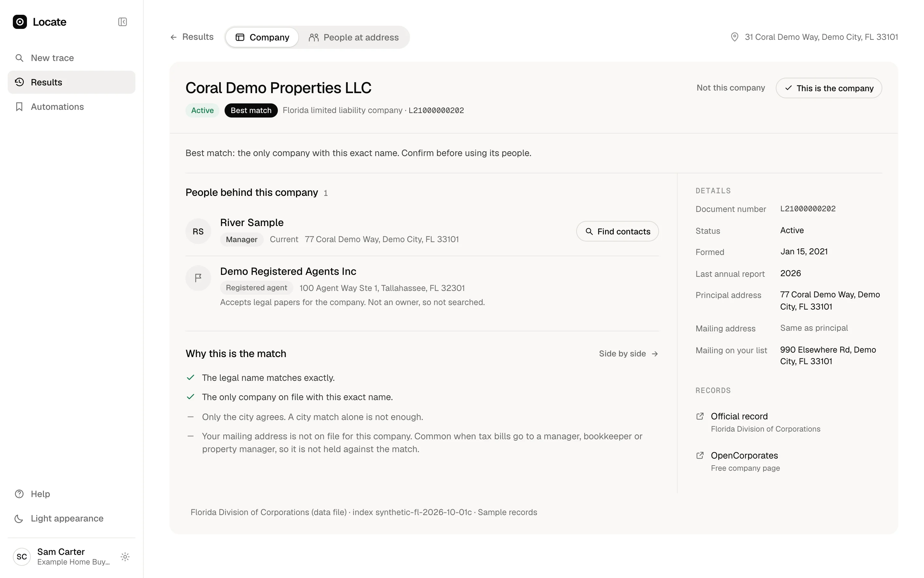Open New trace in sidebar

click(x=72, y=58)
